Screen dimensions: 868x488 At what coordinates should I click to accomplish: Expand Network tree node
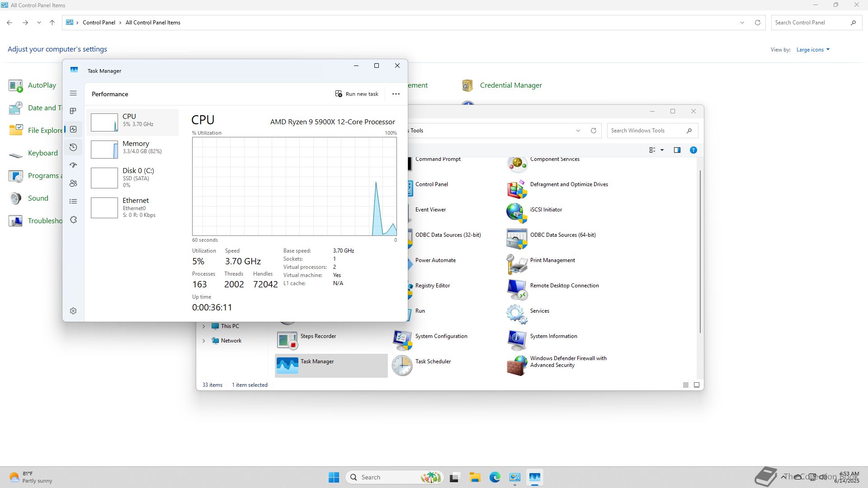203,341
